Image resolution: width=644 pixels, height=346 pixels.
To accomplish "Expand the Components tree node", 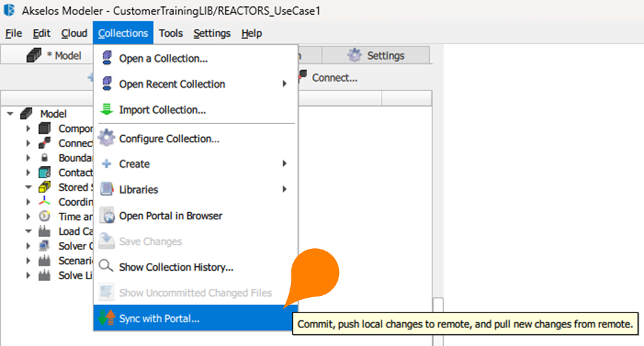I will click(28, 129).
